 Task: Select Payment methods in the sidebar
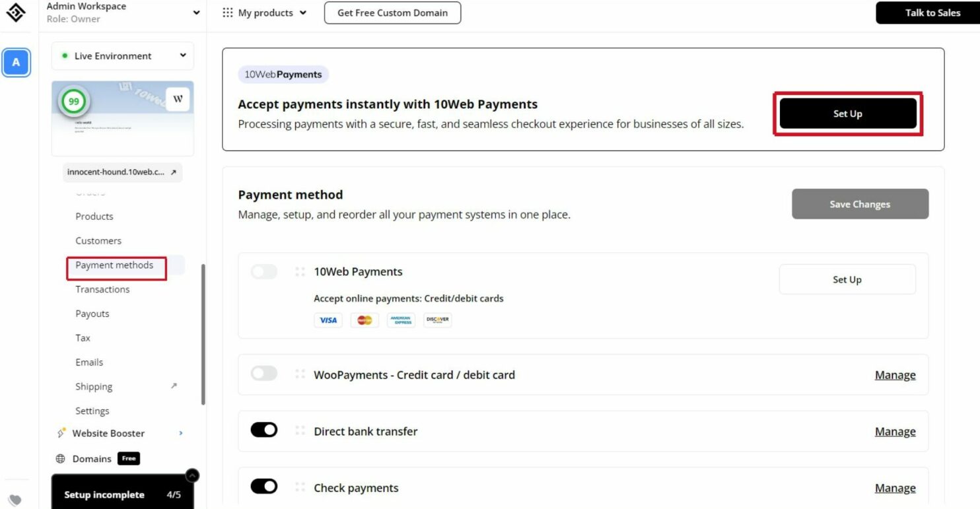pos(116,265)
